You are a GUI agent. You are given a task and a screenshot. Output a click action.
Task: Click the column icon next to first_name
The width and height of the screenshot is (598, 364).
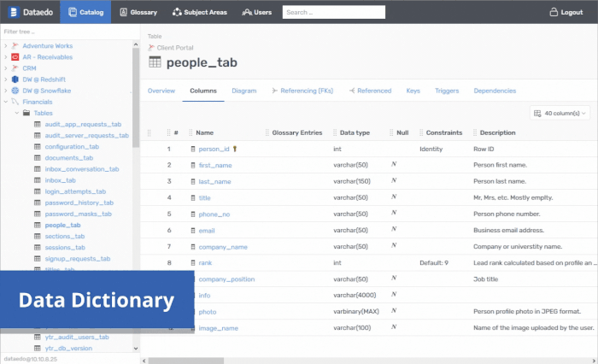pos(193,165)
